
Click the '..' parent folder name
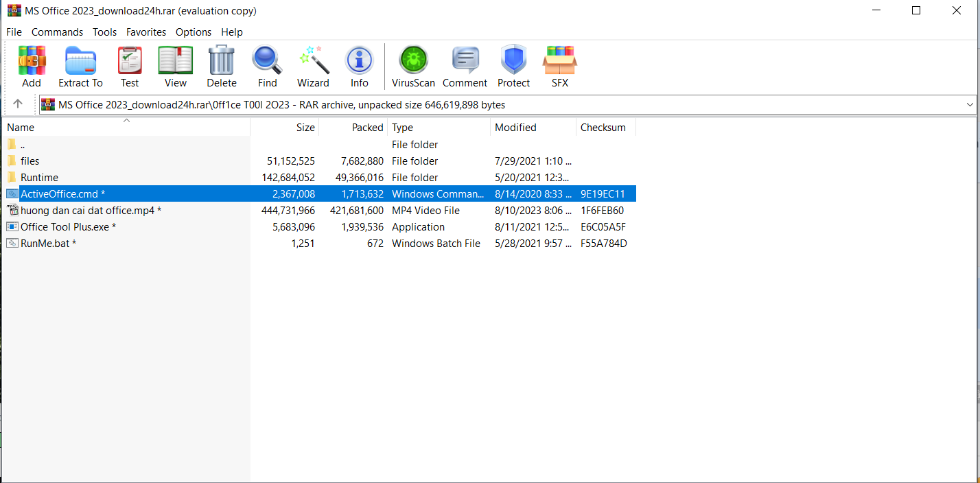point(23,145)
